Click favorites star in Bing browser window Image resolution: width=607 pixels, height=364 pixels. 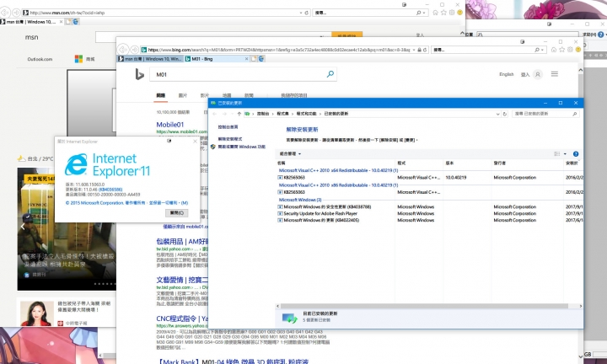(561, 50)
